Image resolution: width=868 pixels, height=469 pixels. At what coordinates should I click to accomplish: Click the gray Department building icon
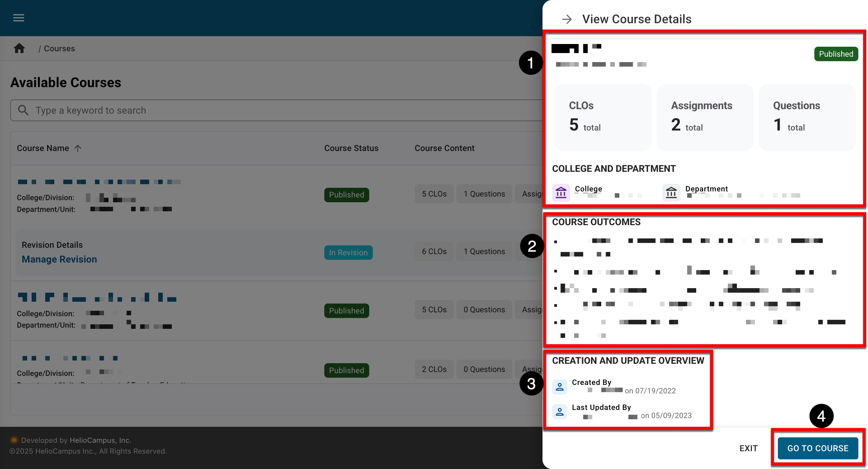[x=671, y=193]
